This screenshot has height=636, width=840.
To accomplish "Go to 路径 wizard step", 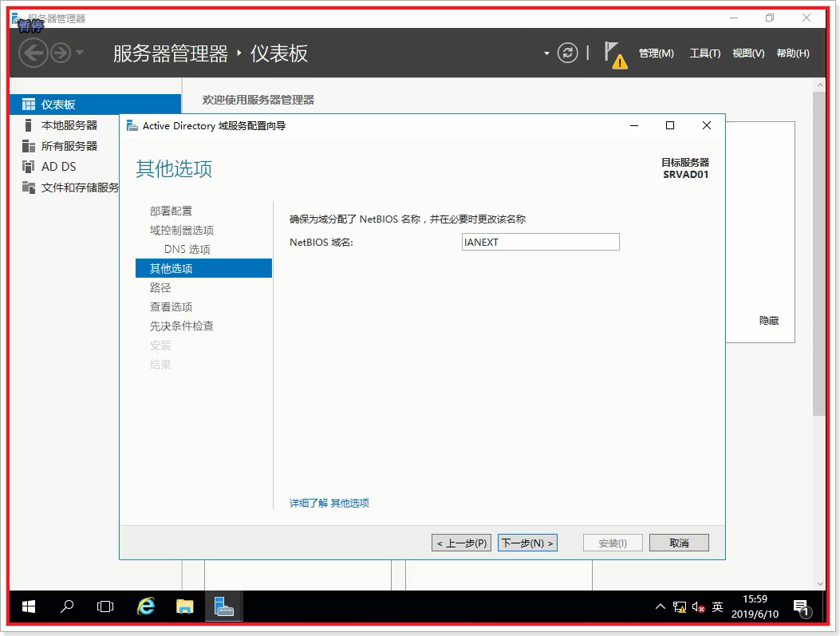I will (x=160, y=288).
